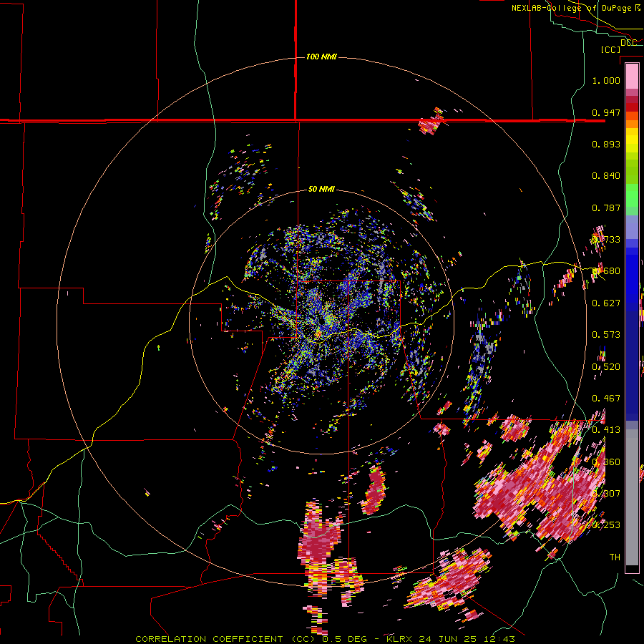The image size is (644, 644).
Task: Click the 1.000 legend value
Action: pyautogui.click(x=606, y=80)
